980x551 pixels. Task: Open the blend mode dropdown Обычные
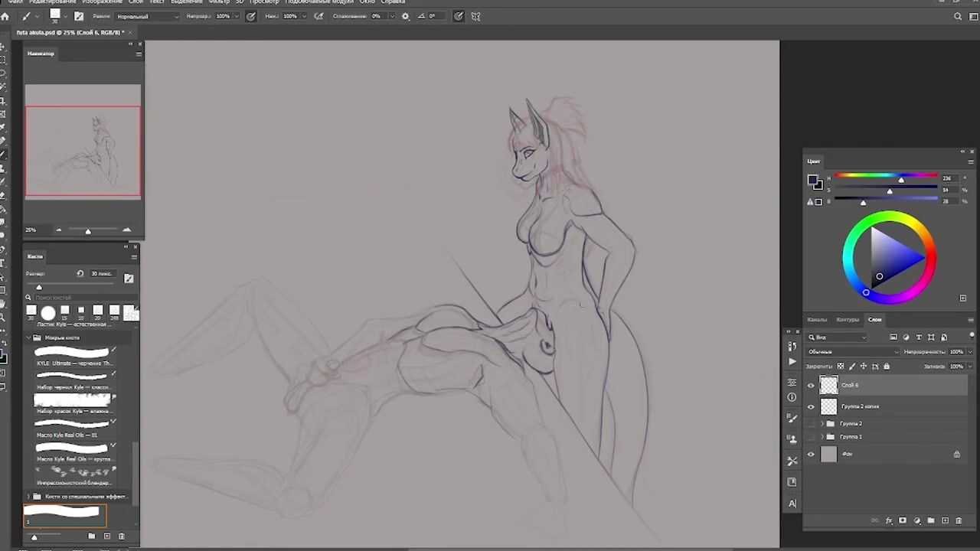click(x=853, y=351)
